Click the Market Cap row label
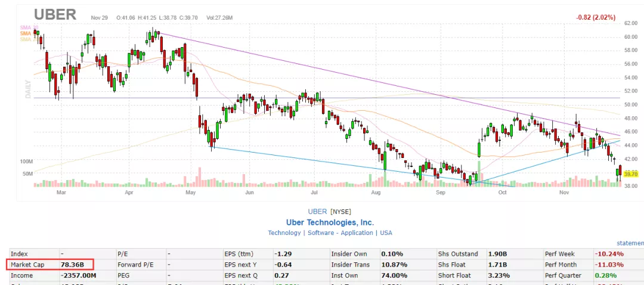Screen dimensions: 644x285 [27, 265]
